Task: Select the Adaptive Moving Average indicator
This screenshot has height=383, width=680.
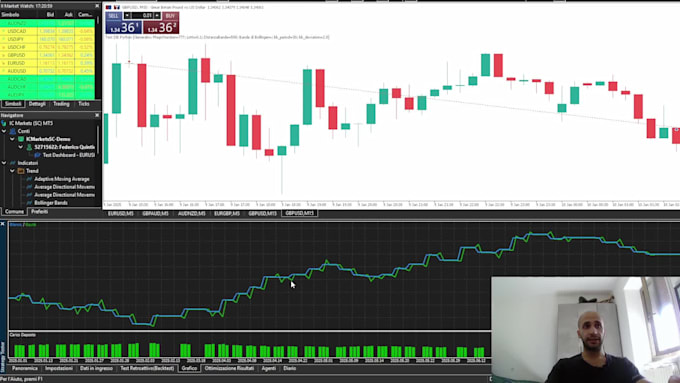Action: coord(62,179)
